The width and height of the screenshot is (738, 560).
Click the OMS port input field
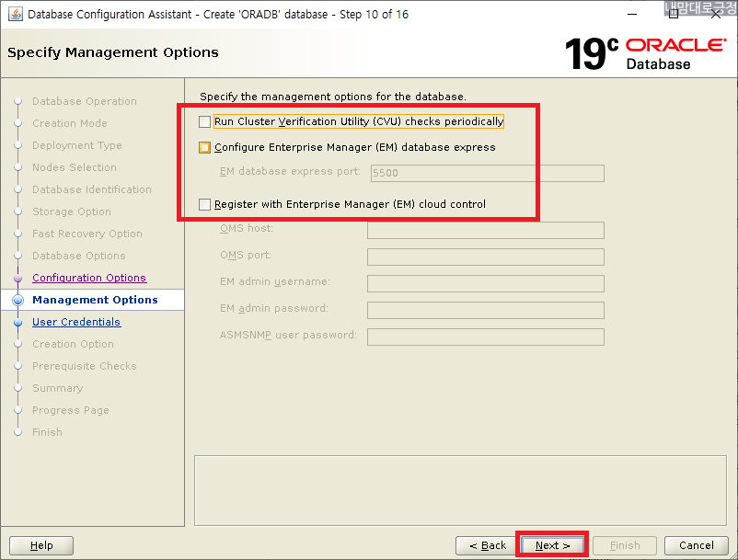coord(485,257)
